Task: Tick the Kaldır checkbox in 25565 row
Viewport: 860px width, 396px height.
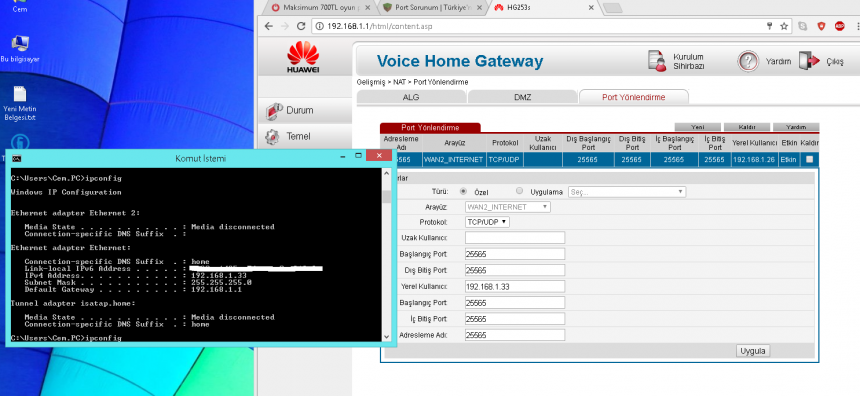Action: 810,160
